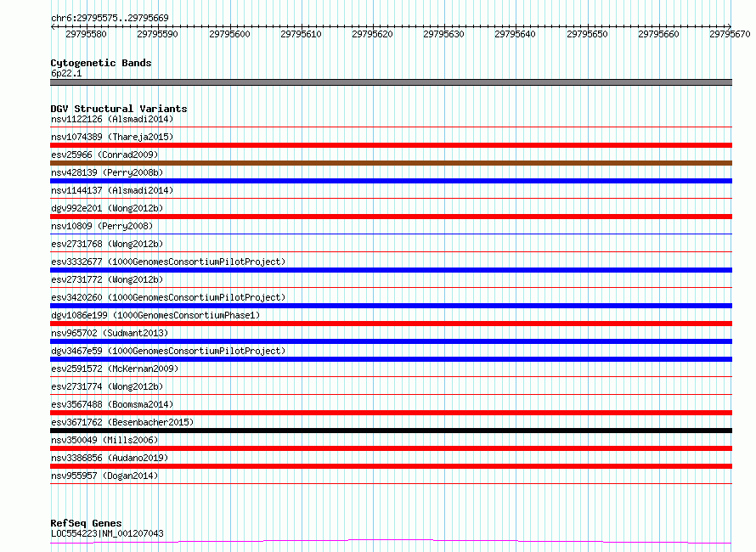756x552 pixels.
Task: Click the black bar for esv3671762
Action: pyautogui.click(x=391, y=431)
